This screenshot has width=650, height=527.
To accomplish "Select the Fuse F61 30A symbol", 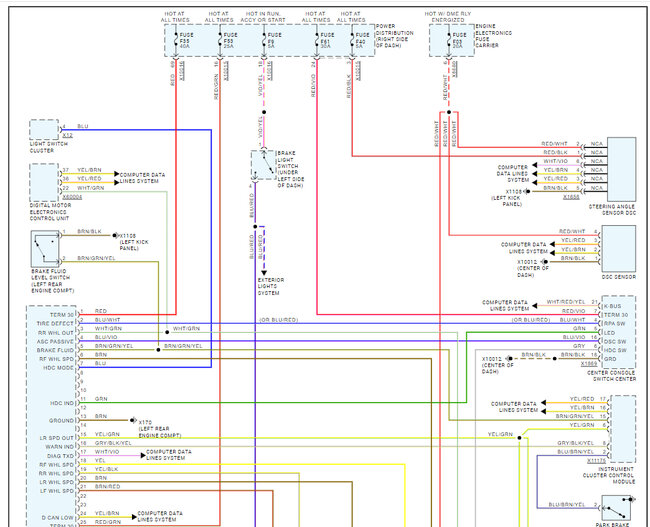I will click(x=317, y=41).
